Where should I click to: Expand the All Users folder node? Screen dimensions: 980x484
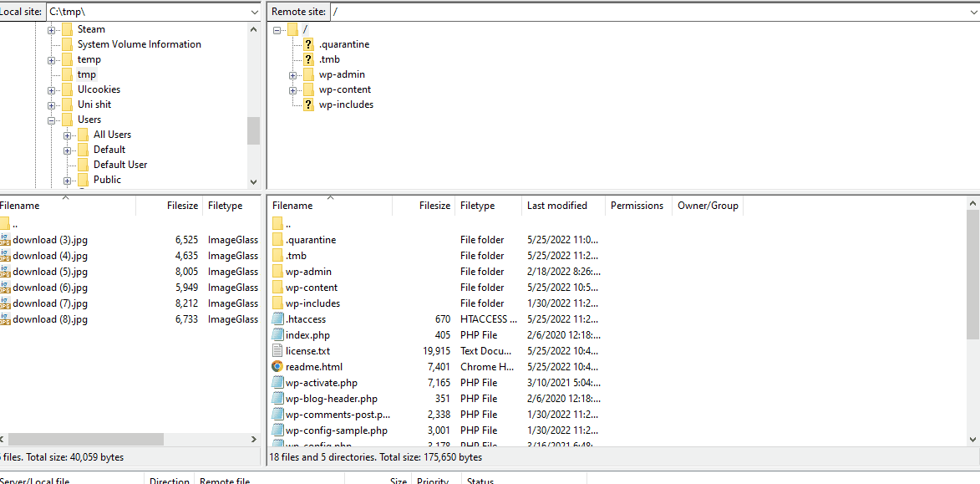click(68, 135)
